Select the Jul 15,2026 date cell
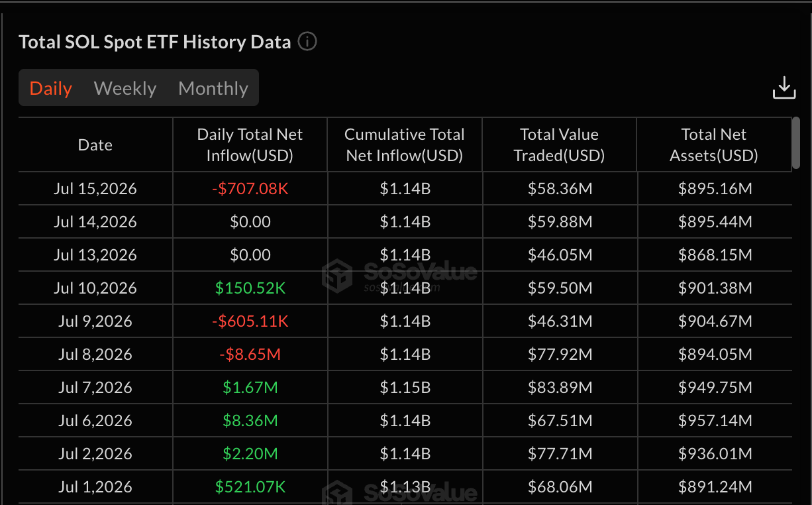 (x=95, y=189)
